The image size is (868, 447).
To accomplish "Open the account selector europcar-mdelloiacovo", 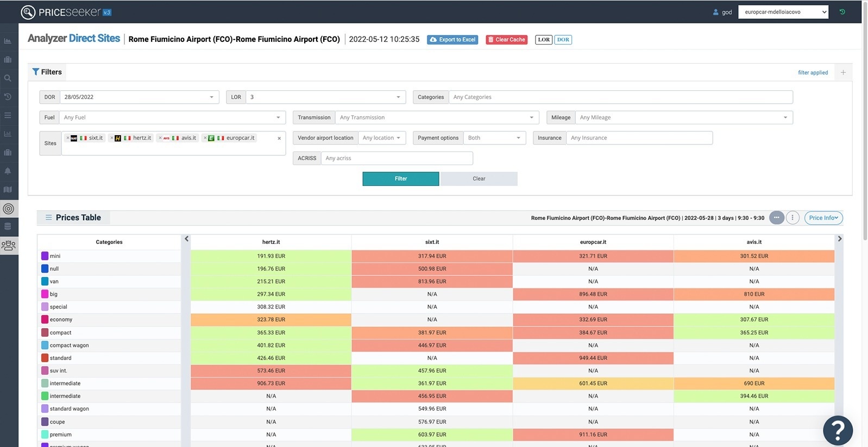I will click(x=783, y=12).
